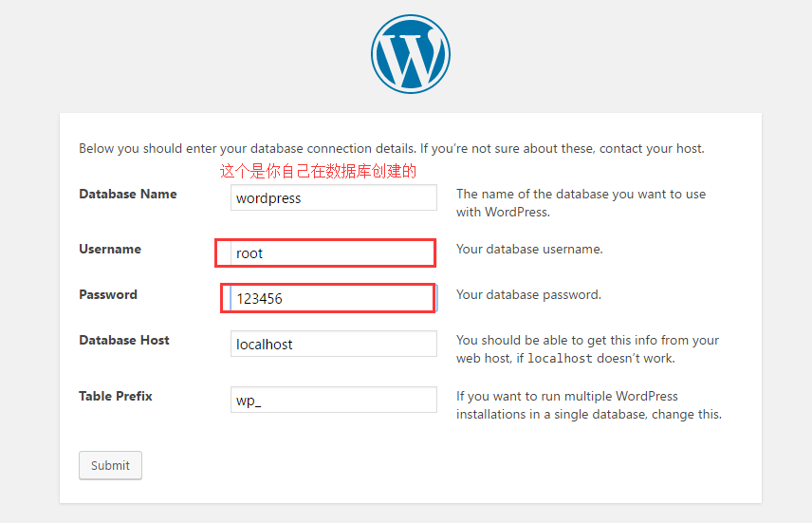Viewport: 812px width, 523px height.
Task: Select 'Your database password.' description
Action: 528,294
